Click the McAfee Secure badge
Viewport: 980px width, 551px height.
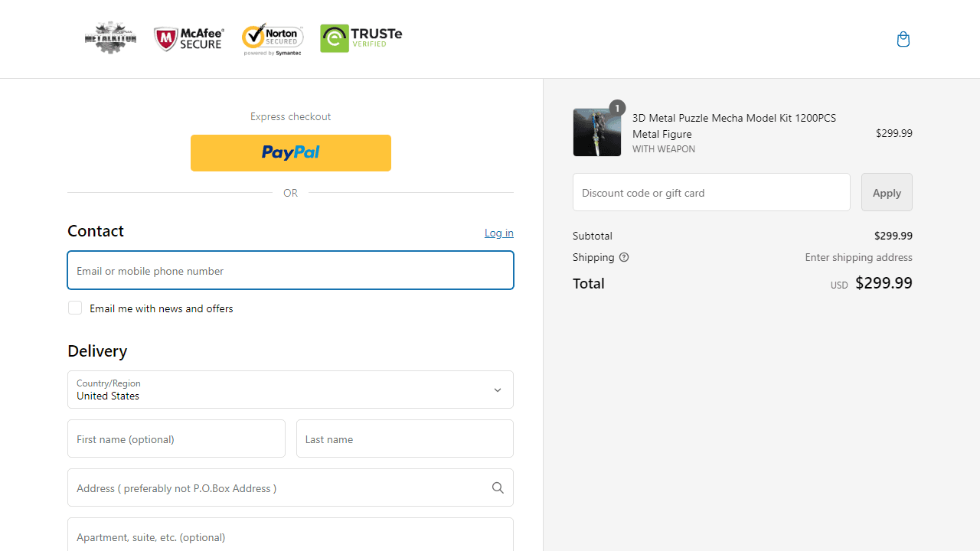tap(189, 39)
